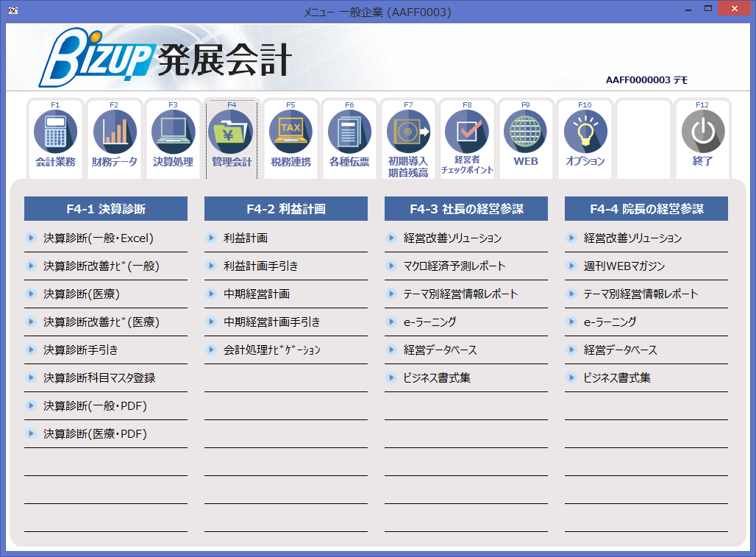Select the F4-1 決算診断 section header
The image size is (756, 557).
tap(105, 208)
